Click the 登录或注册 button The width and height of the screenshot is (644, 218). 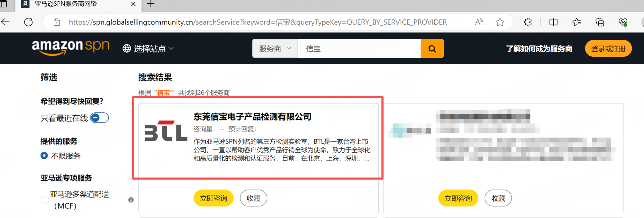click(608, 48)
